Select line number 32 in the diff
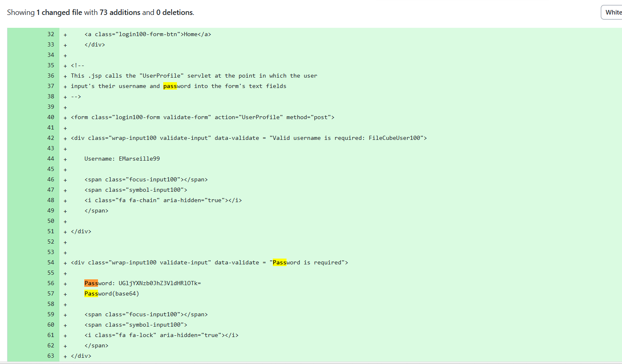622x364 pixels. tap(51, 34)
